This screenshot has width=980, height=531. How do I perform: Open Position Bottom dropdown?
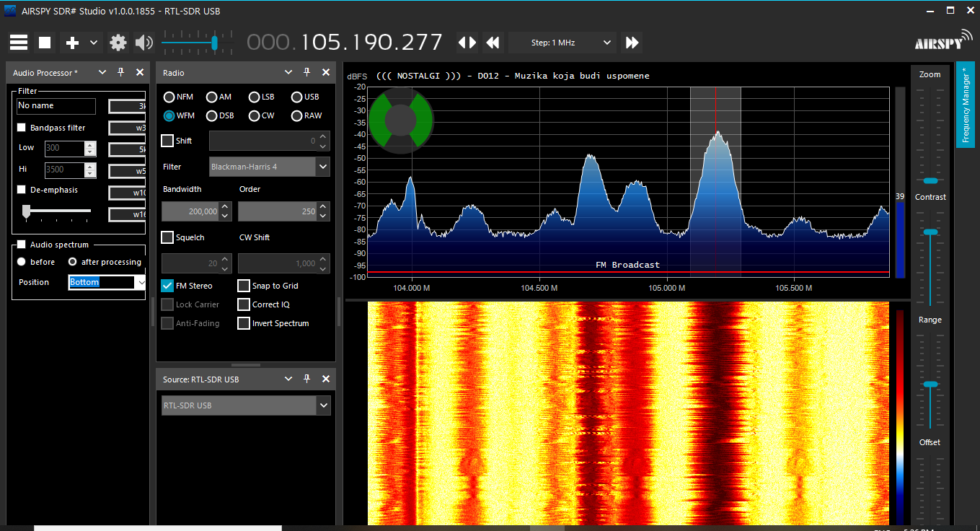point(108,282)
